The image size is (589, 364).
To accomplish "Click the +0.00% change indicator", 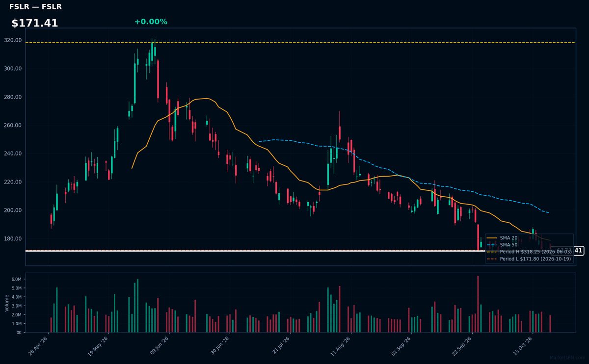I will (151, 22).
